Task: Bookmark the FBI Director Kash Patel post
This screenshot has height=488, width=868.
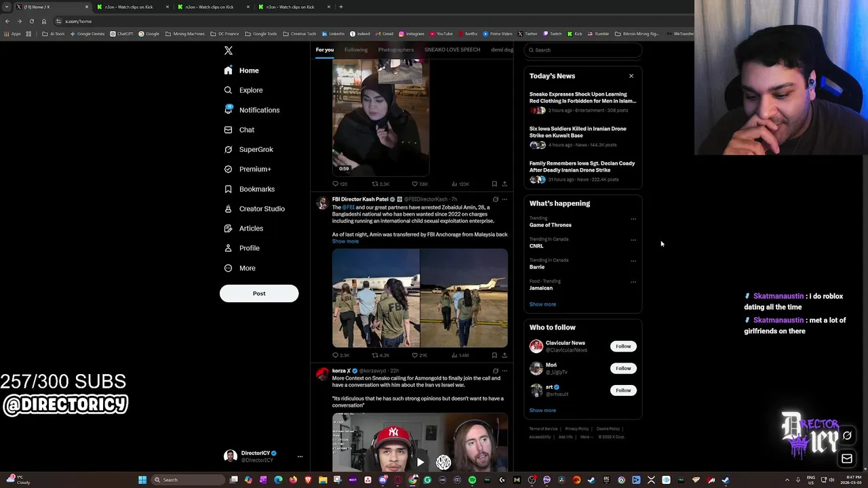Action: [x=494, y=355]
